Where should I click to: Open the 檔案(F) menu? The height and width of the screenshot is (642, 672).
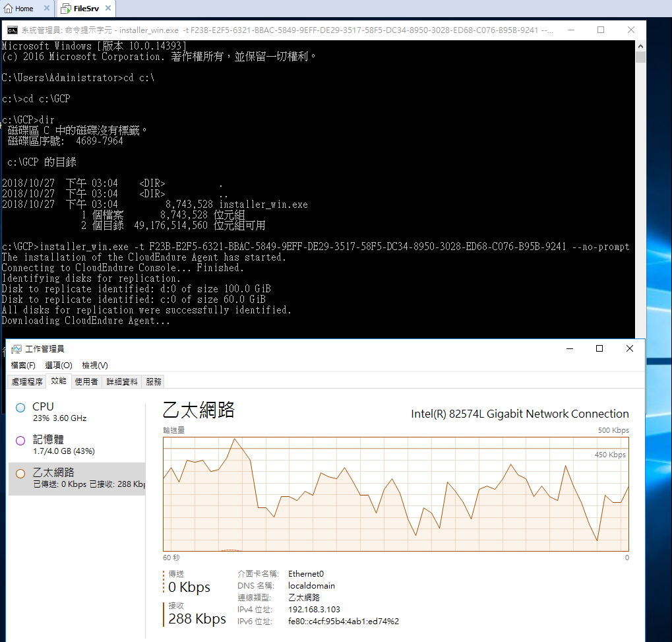(x=22, y=366)
